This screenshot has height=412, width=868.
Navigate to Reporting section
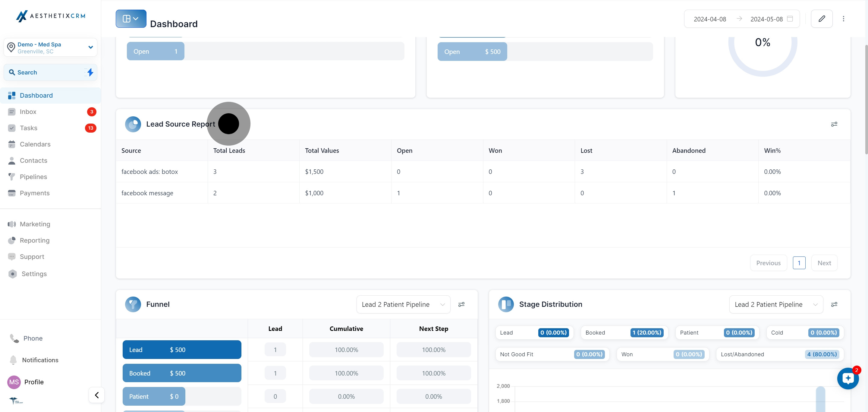point(34,241)
